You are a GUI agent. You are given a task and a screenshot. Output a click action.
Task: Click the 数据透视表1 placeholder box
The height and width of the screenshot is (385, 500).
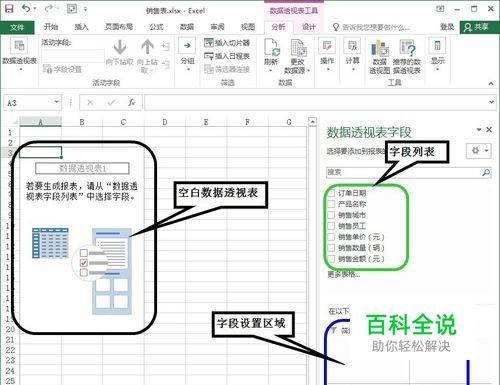tap(82, 168)
